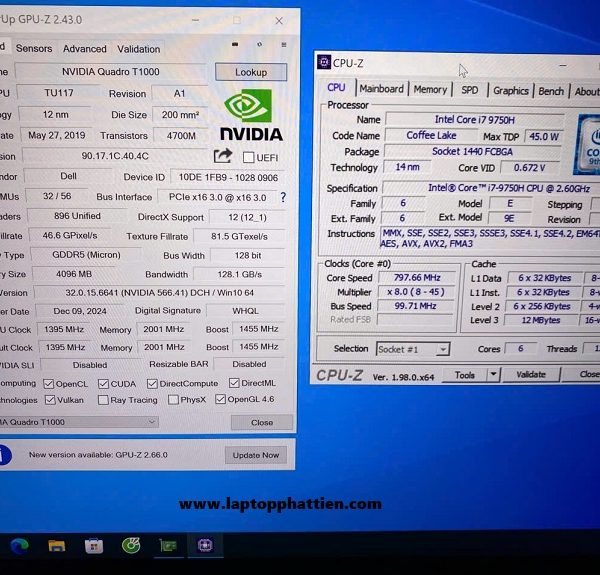
Task: Click the Level 3 cache value 12 MBytes
Action: (541, 320)
